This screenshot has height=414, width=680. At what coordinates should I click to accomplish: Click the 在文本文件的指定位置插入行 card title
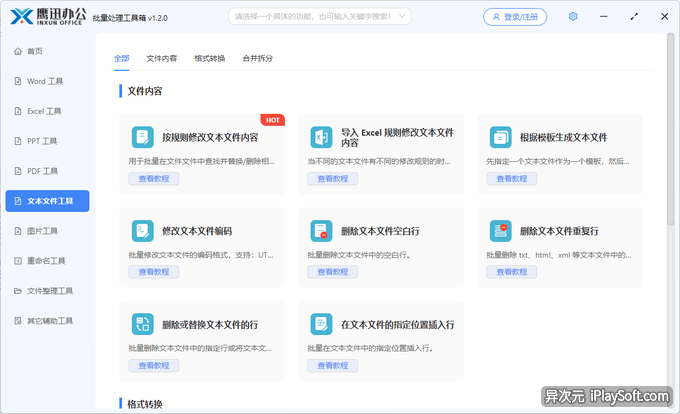398,325
